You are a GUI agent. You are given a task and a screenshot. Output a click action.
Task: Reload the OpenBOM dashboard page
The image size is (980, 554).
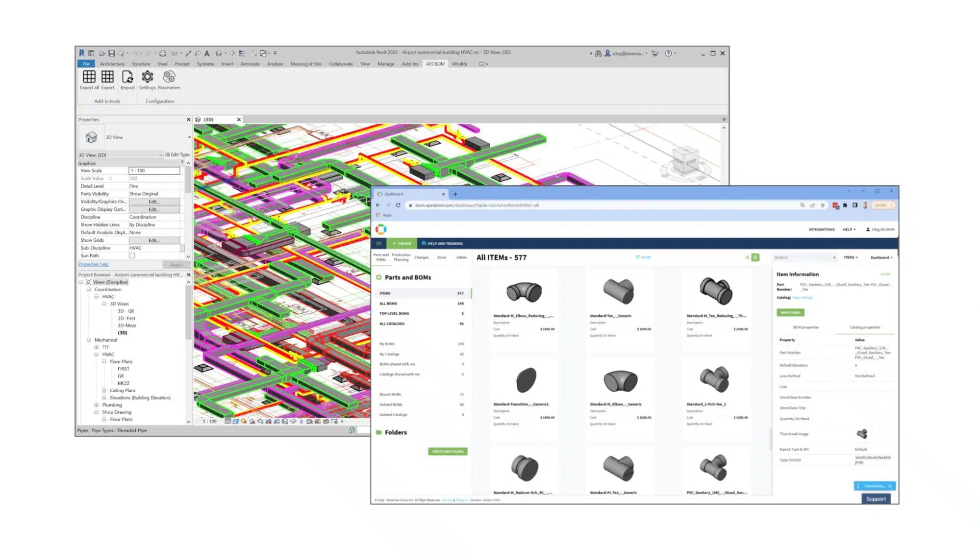coord(398,205)
